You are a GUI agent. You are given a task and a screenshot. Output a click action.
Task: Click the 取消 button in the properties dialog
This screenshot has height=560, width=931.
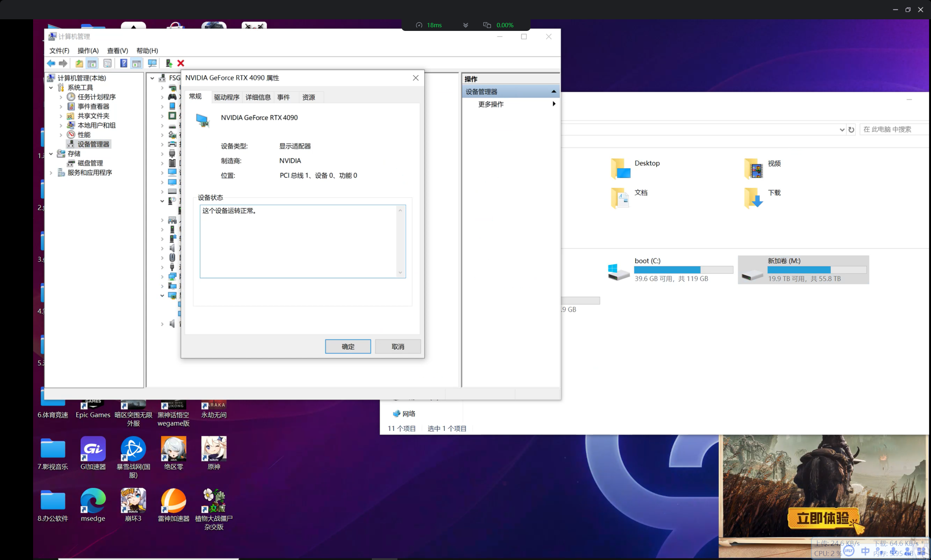[398, 347]
